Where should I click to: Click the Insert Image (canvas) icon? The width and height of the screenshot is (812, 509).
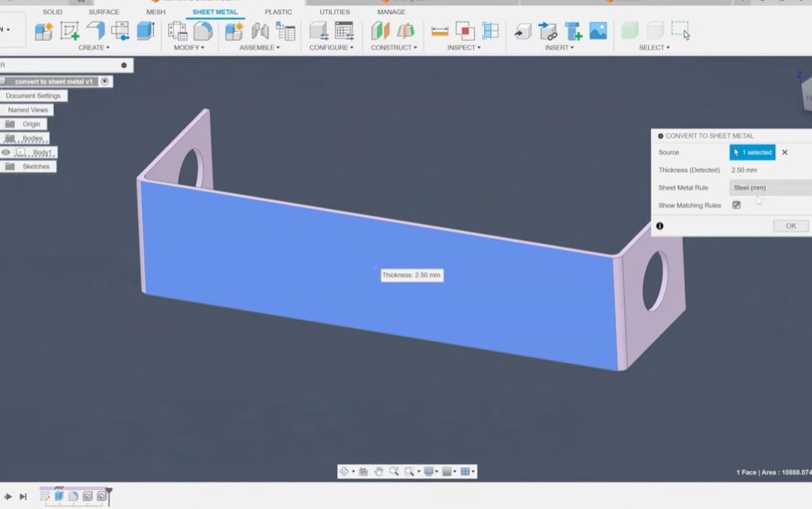coord(598,31)
